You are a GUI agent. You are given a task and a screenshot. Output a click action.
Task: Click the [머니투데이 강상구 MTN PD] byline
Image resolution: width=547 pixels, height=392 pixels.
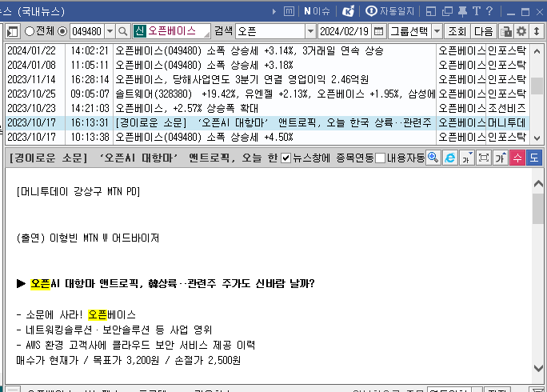click(78, 192)
